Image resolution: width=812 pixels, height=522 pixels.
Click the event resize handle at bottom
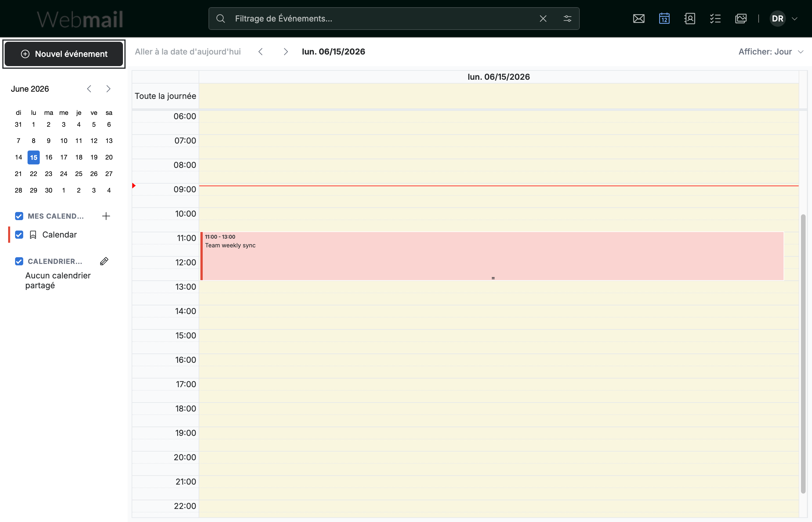click(493, 278)
